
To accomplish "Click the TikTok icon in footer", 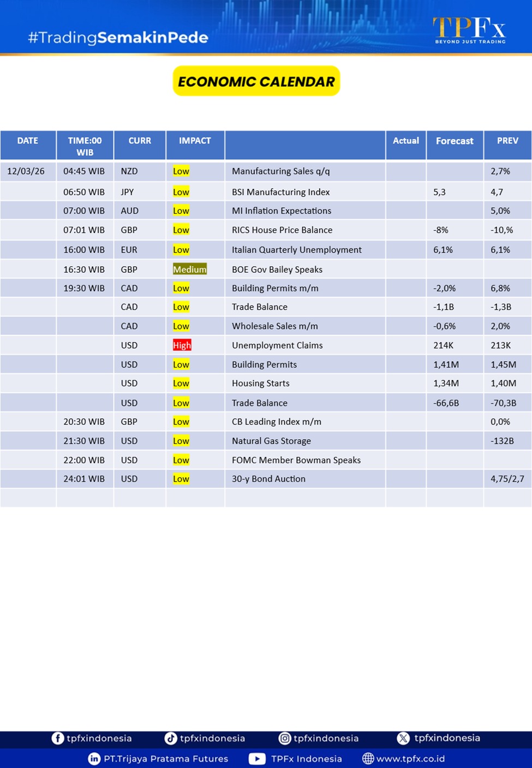I will (x=171, y=738).
